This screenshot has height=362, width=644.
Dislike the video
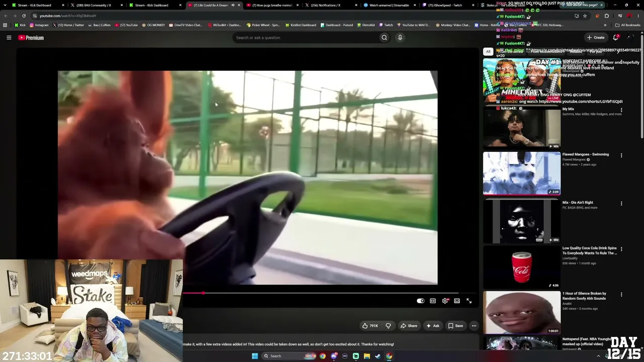[388, 326]
